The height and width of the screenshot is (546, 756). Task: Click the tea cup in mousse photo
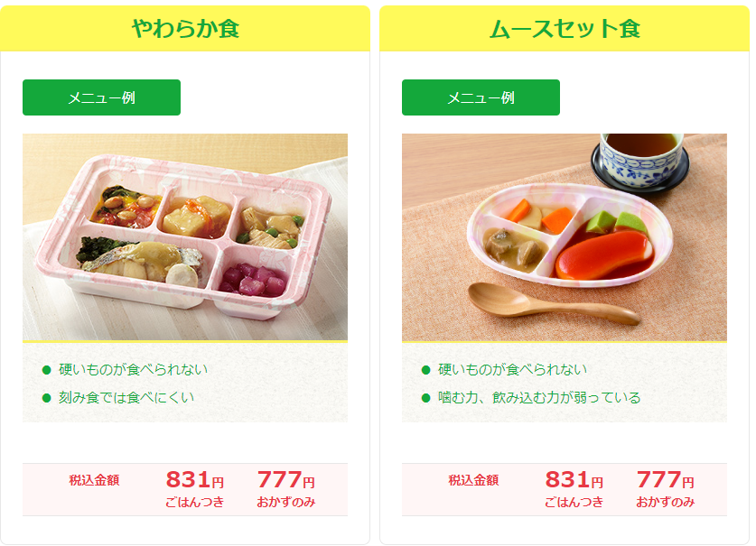pyautogui.click(x=640, y=161)
